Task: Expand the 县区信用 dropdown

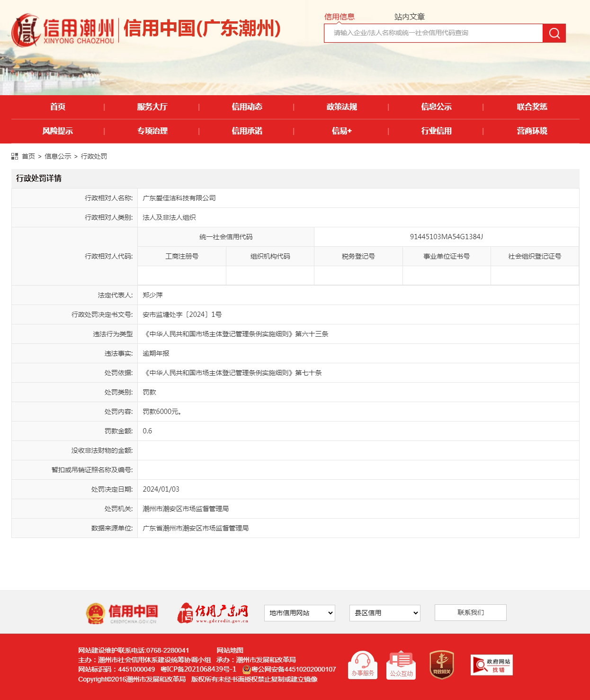Action: 384,613
